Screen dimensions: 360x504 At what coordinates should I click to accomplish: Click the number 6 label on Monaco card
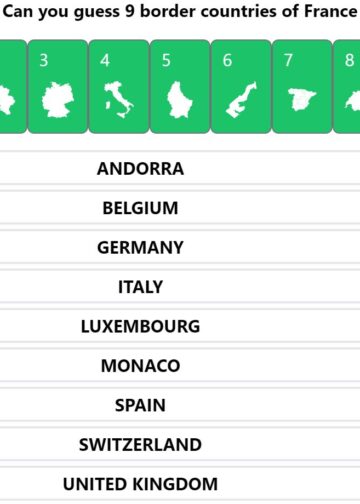click(x=227, y=60)
